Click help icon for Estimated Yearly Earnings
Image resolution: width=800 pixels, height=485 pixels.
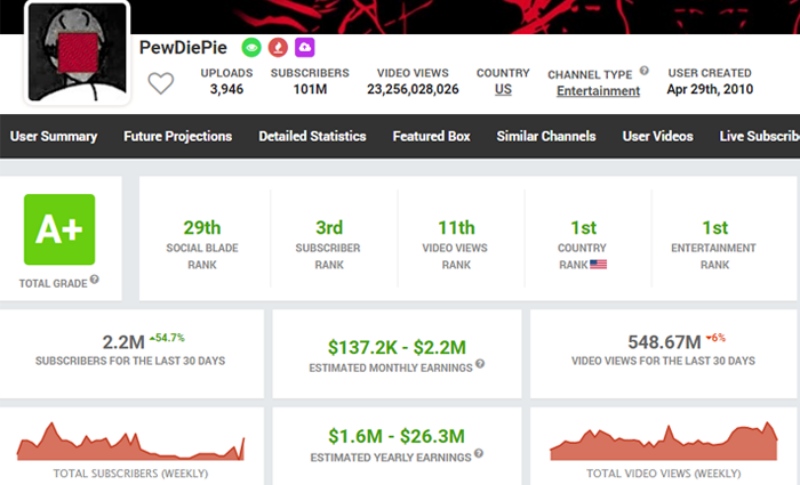(x=478, y=454)
